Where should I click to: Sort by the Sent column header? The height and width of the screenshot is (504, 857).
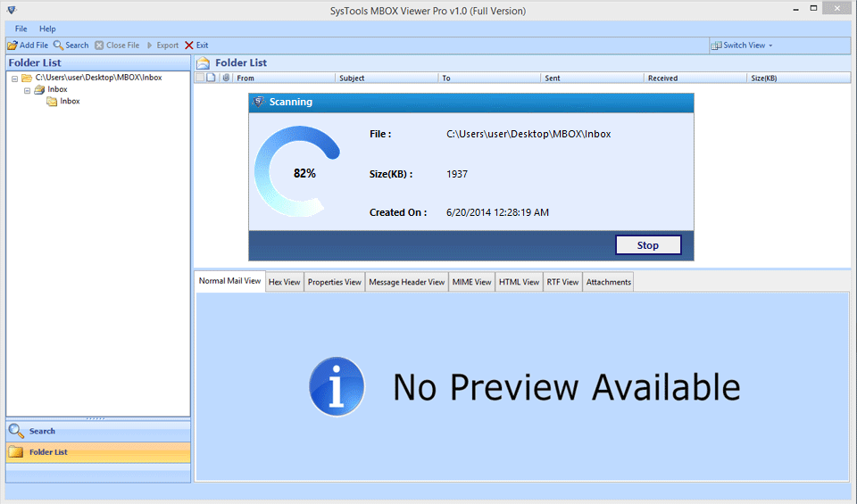pyautogui.click(x=592, y=78)
